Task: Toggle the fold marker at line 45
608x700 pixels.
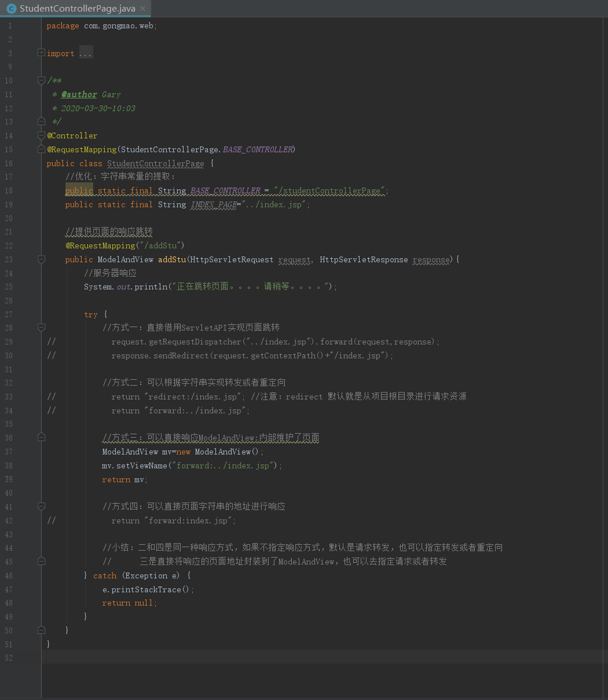Action: tap(41, 560)
